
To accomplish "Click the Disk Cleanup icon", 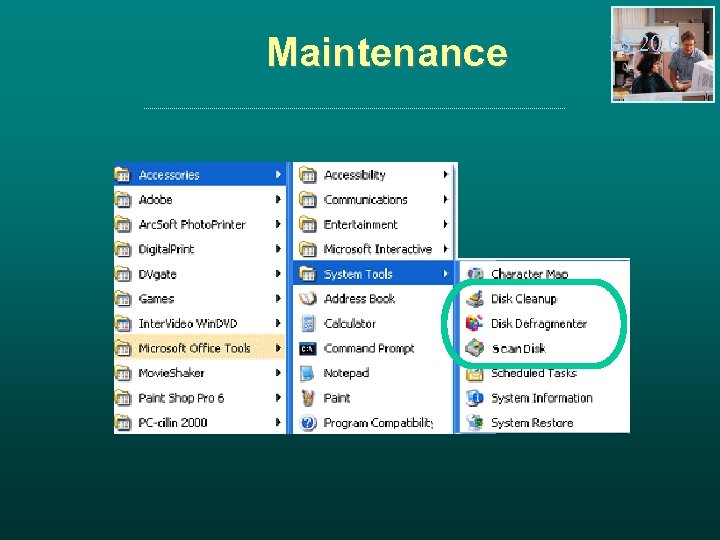I will point(475,298).
